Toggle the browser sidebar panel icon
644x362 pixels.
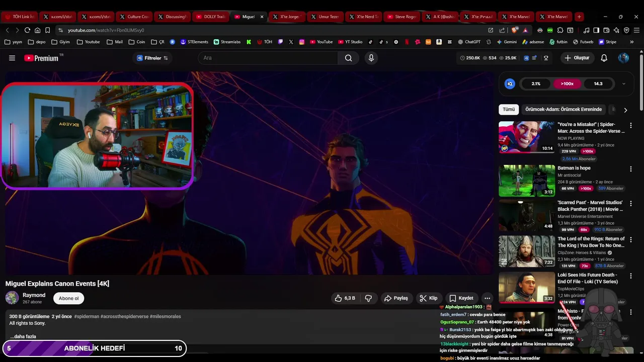click(x=596, y=30)
